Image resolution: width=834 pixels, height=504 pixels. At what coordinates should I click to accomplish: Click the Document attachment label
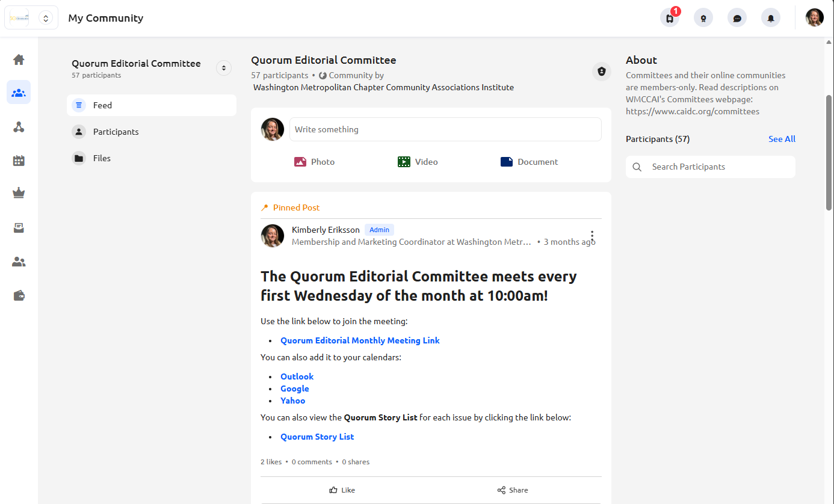tap(538, 162)
